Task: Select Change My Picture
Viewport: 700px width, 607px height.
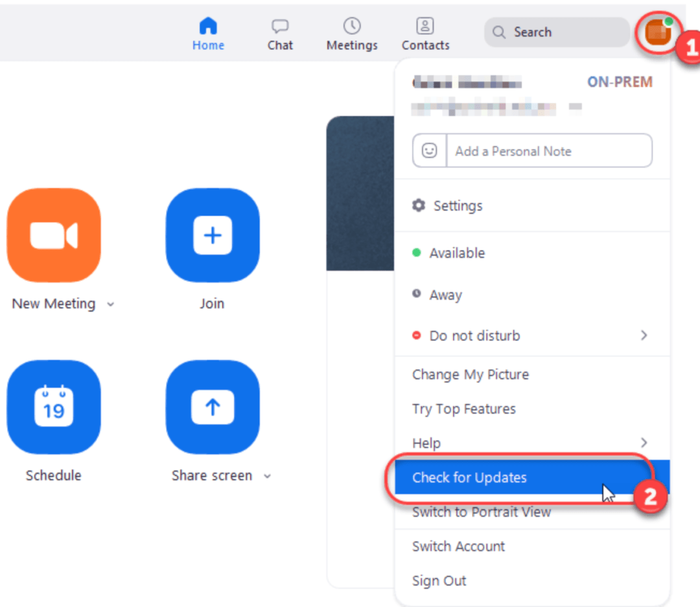Action: click(532, 374)
